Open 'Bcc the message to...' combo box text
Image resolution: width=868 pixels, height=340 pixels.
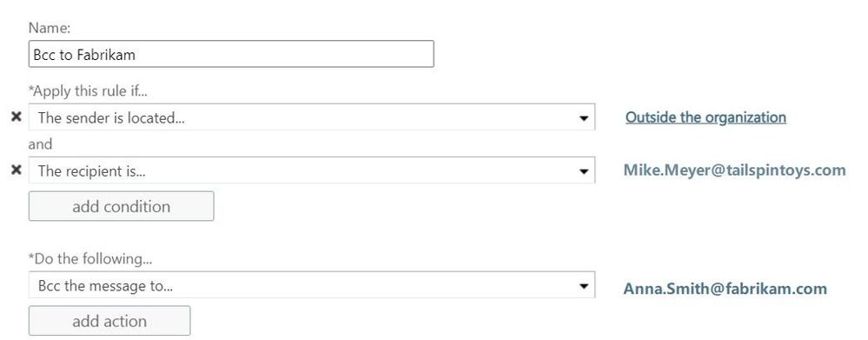[105, 286]
